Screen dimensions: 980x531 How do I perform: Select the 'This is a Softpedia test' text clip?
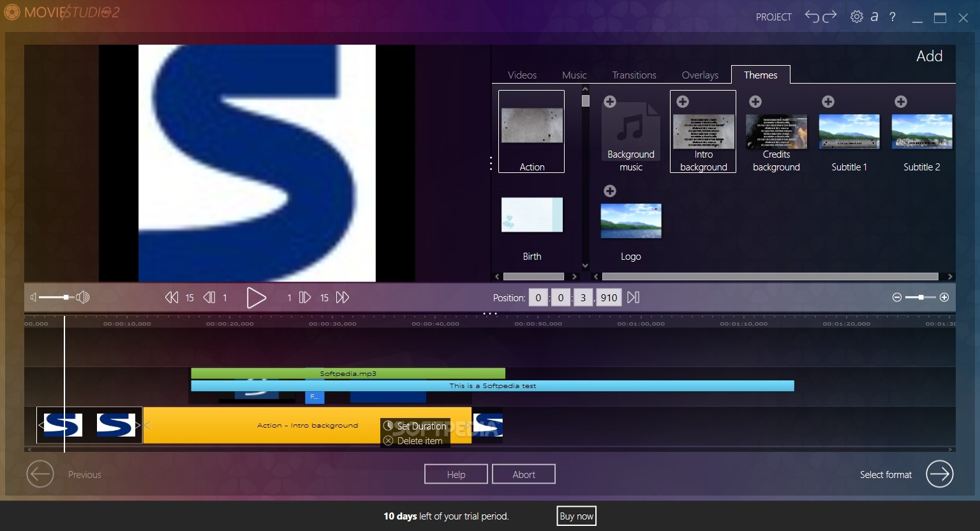point(493,385)
